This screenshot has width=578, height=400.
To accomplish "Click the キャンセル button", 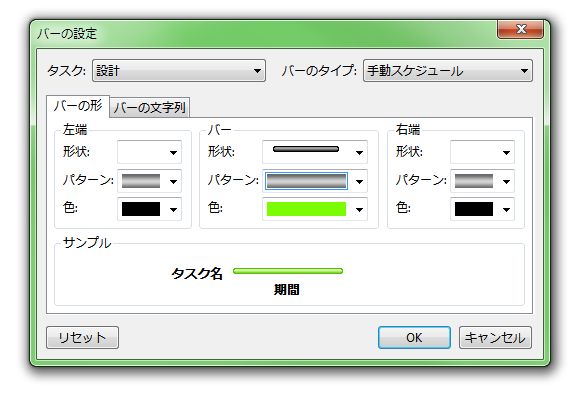I will point(495,337).
